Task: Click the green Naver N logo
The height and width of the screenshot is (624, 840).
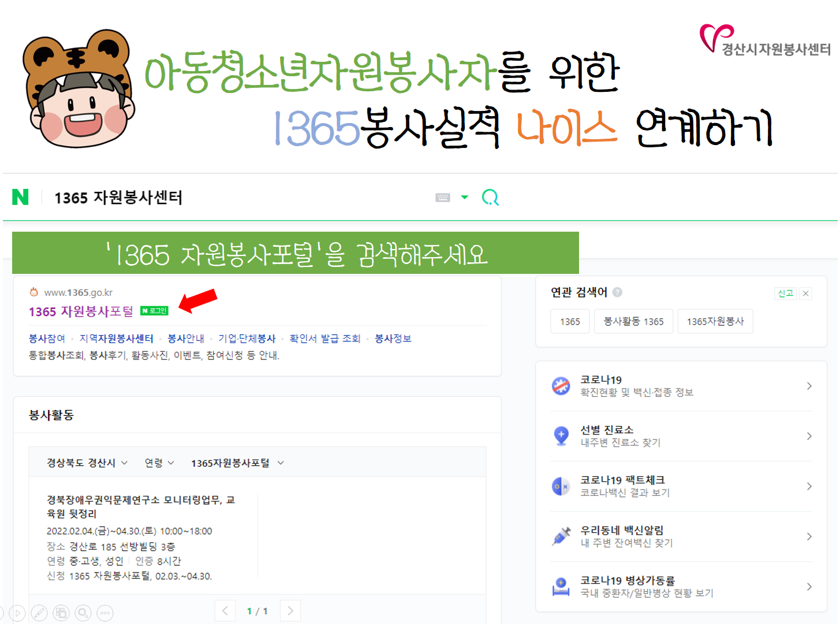Action: click(20, 197)
